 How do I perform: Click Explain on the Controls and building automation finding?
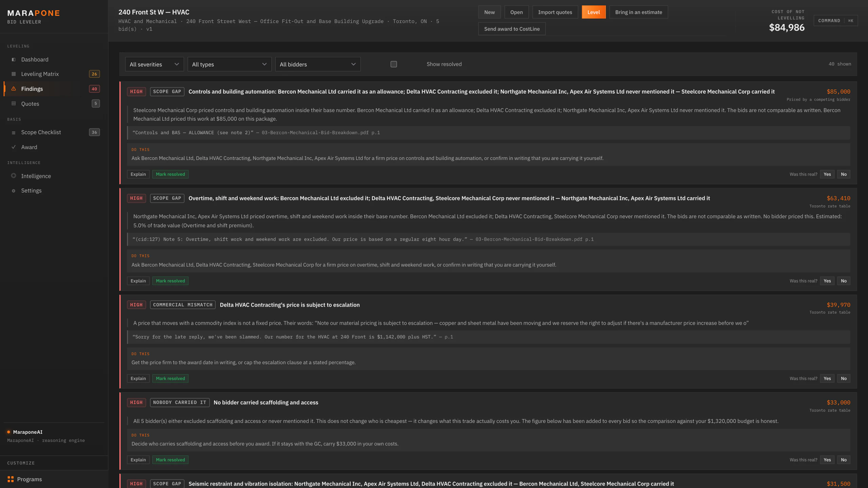pos(138,174)
